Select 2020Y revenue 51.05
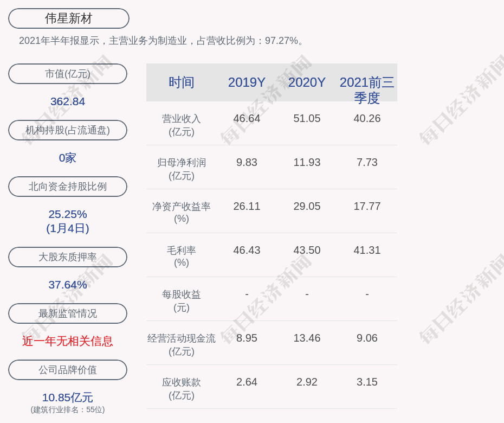Viewport: 504px width, 423px height. pyautogui.click(x=307, y=118)
